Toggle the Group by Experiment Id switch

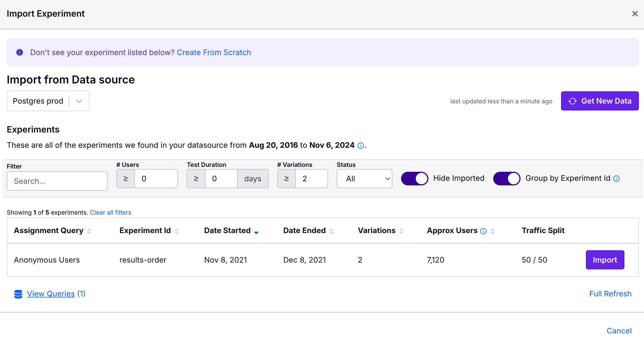[506, 178]
